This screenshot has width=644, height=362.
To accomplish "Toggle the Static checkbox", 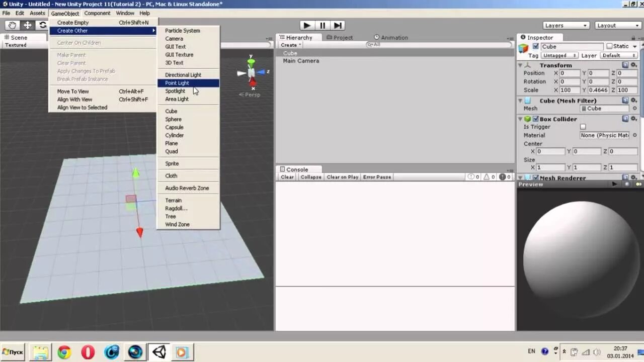I will [x=609, y=46].
